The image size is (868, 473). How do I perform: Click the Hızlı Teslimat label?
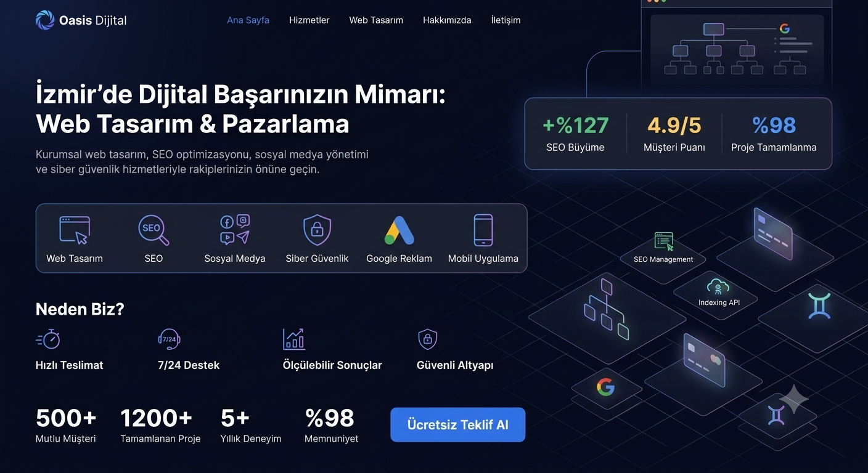pos(70,365)
